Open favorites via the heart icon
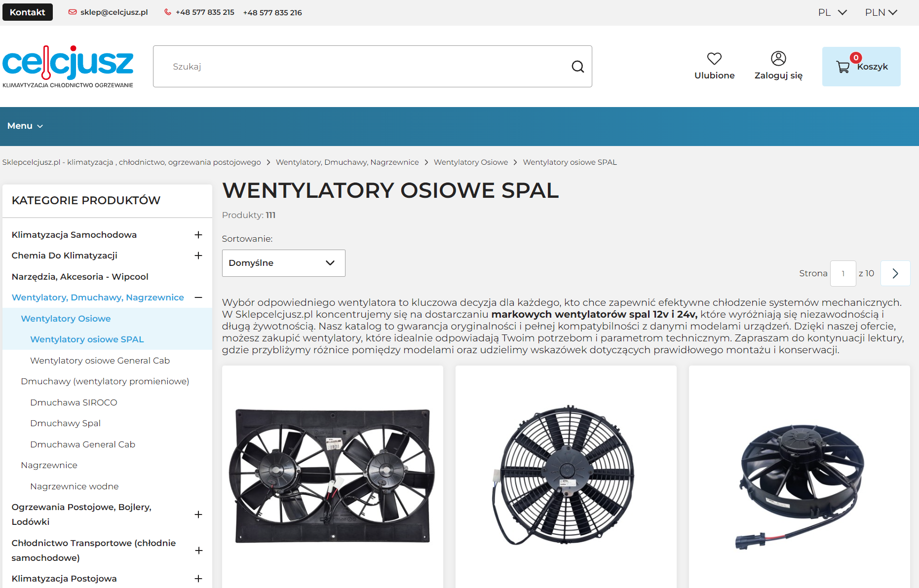This screenshot has height=588, width=919. click(714, 59)
